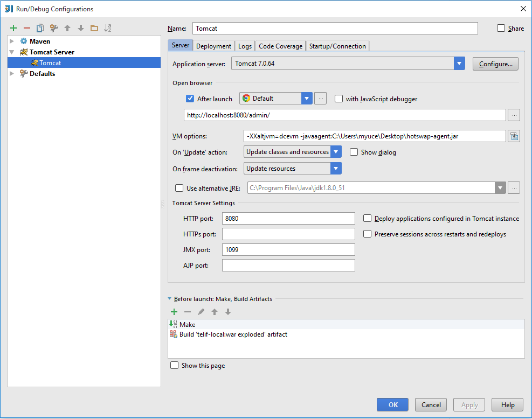The image size is (532, 419).
Task: Move configuration up in the list
Action: [x=67, y=28]
